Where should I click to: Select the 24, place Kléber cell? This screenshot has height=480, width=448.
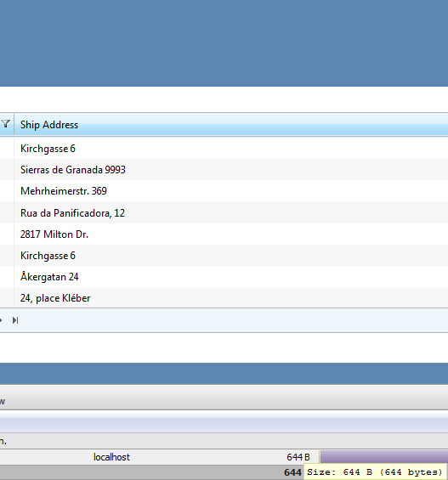click(231, 298)
